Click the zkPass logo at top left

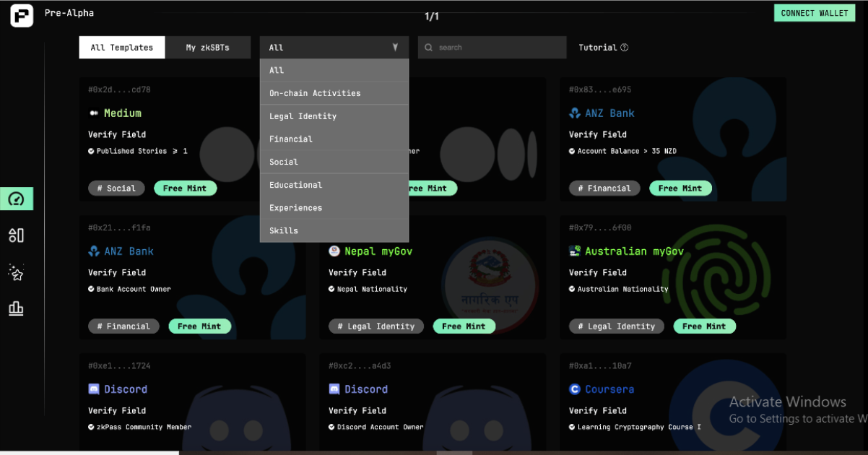[22, 15]
